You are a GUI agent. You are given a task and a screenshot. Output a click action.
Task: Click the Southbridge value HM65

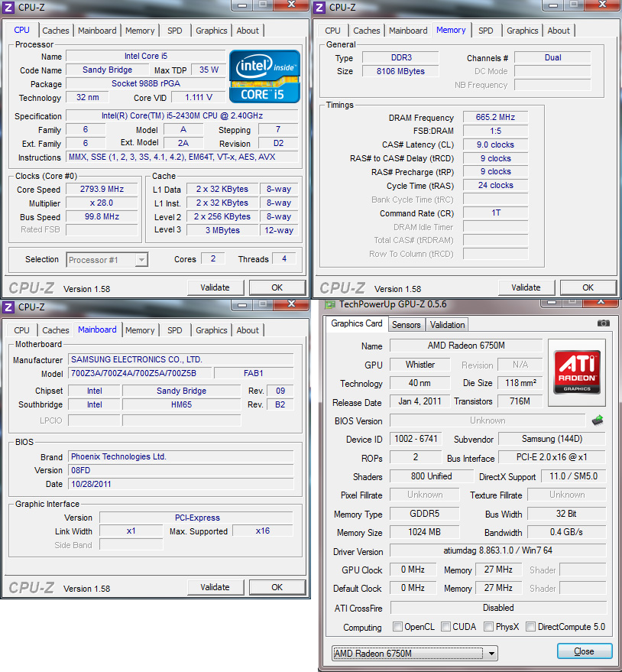[182, 404]
